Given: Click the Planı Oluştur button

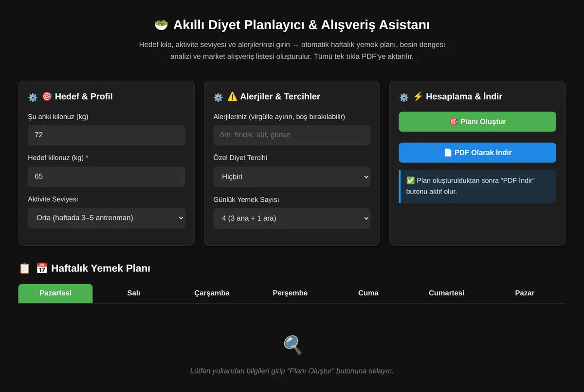Looking at the screenshot, I should 477,122.
